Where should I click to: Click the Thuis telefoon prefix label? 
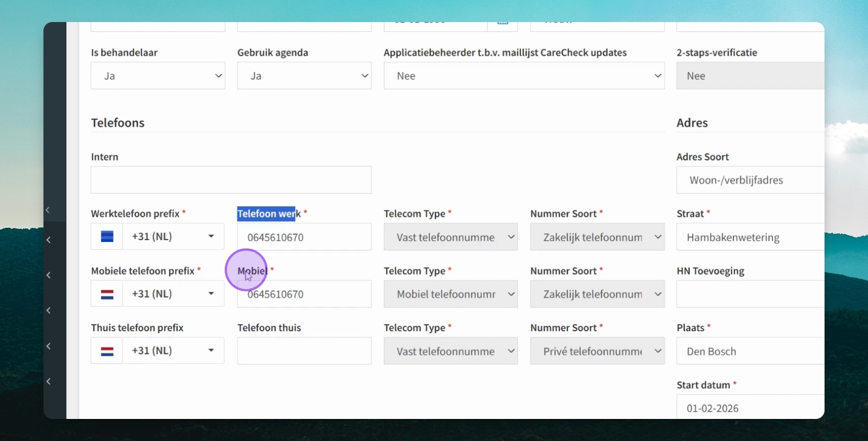pos(137,328)
